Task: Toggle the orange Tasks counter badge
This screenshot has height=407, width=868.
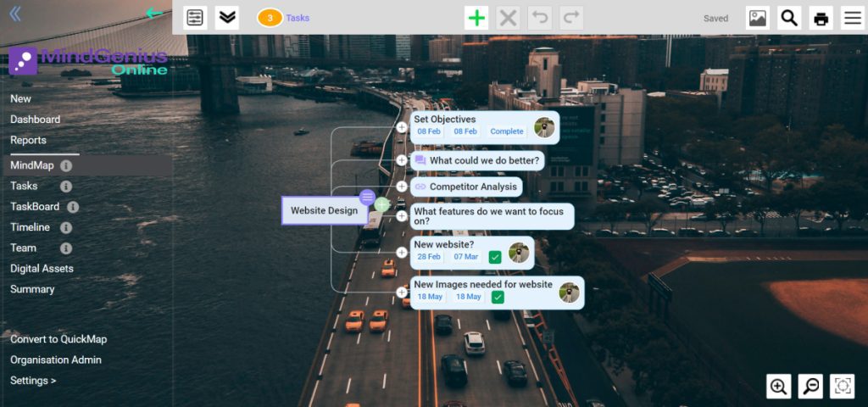Action: click(270, 18)
